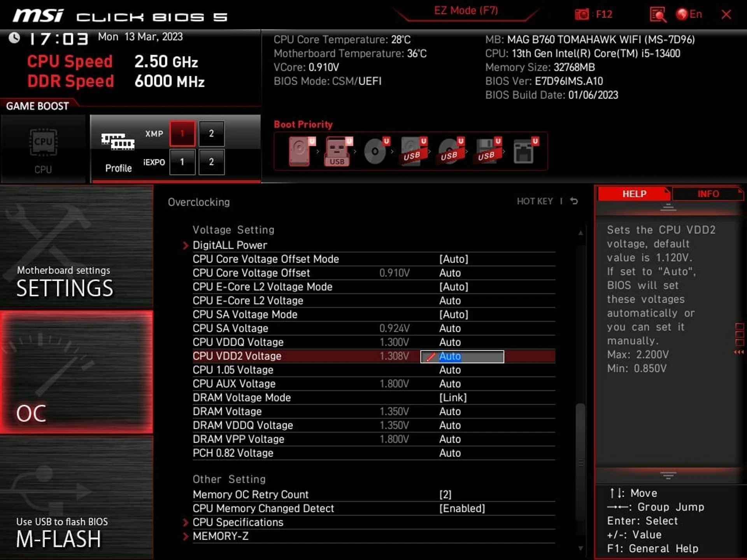Change Memory OC Retry Count [2] value

click(x=445, y=495)
